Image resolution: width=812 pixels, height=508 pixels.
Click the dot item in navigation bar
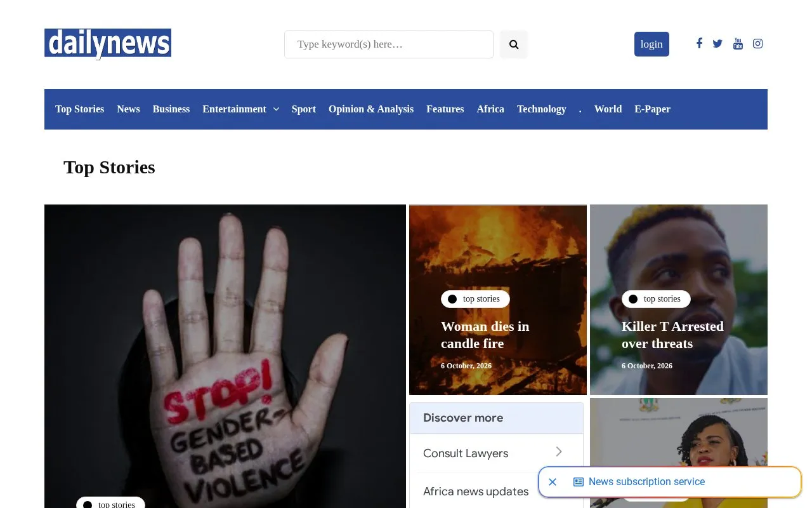coord(580,109)
